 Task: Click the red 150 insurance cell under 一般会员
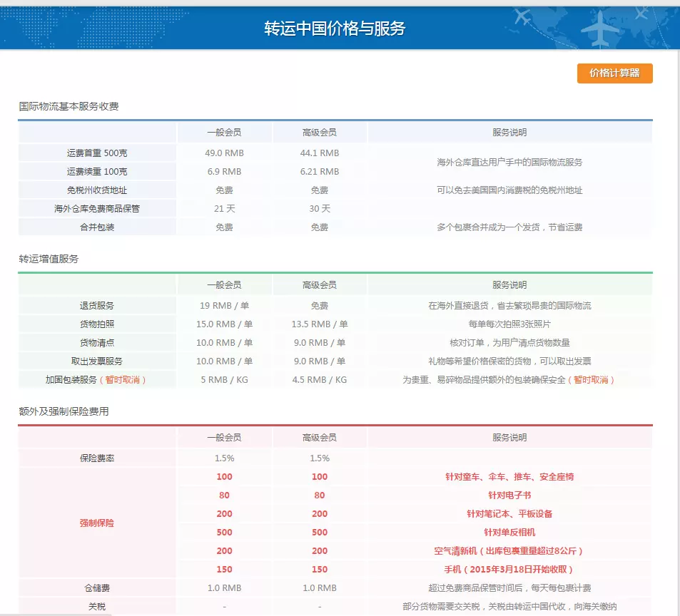coord(224,570)
